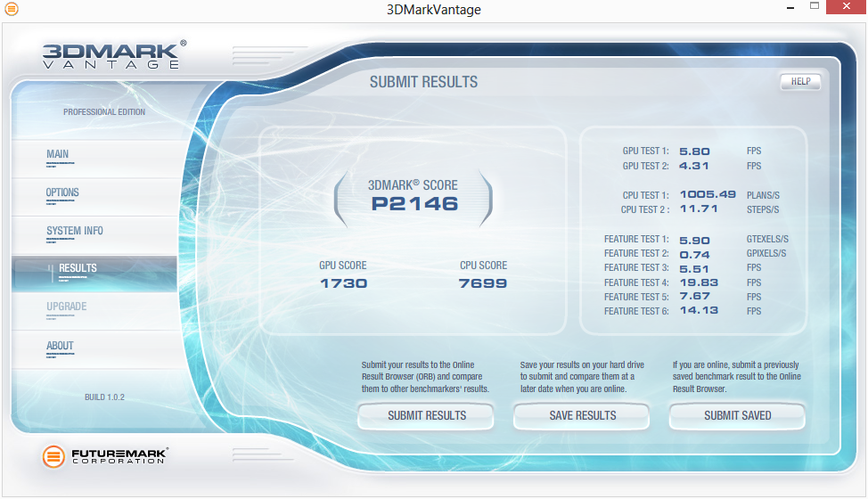Open the Options menu item

(62, 193)
